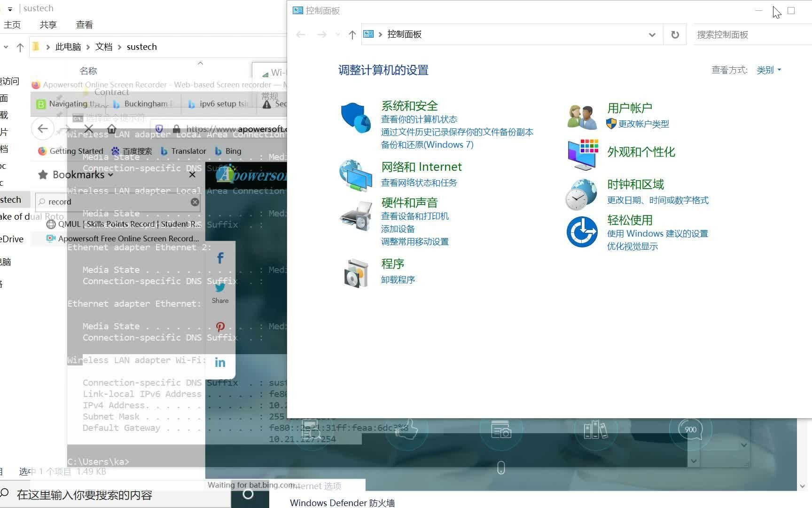Click 调整常用移动设置 link
This screenshot has height=508, width=812.
(x=414, y=241)
